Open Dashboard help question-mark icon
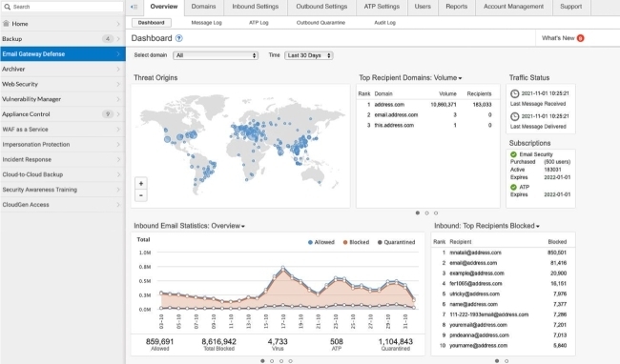The height and width of the screenshot is (364, 620). point(179,38)
